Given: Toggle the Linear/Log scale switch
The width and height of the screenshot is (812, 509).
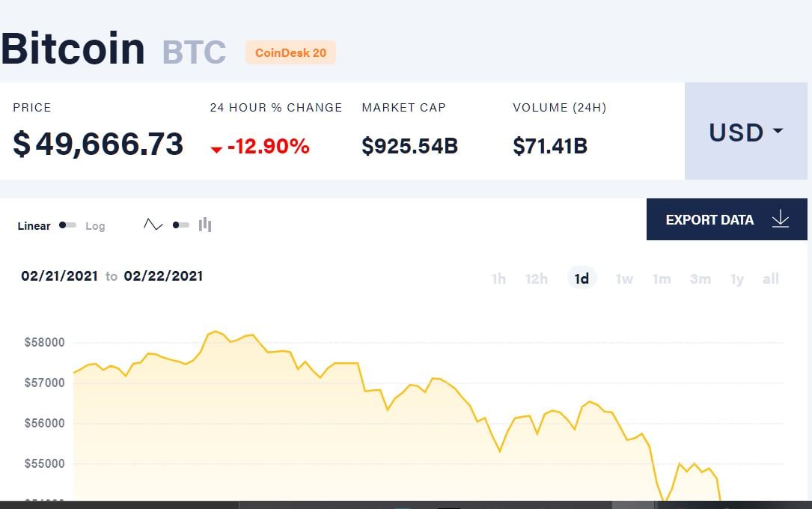Looking at the screenshot, I should pyautogui.click(x=67, y=225).
